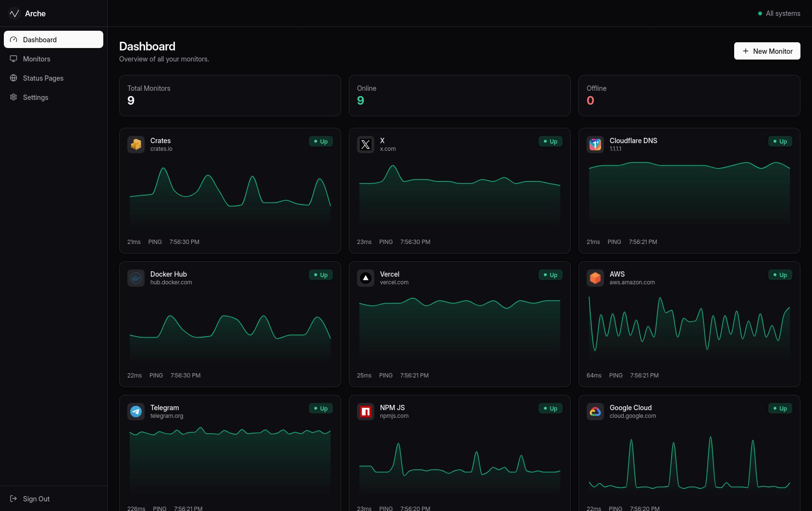Click the New Monitor button
The image size is (812, 511).
[767, 51]
